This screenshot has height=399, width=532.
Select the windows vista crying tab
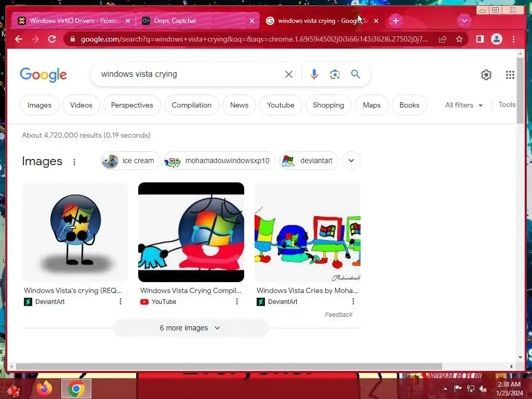point(322,21)
